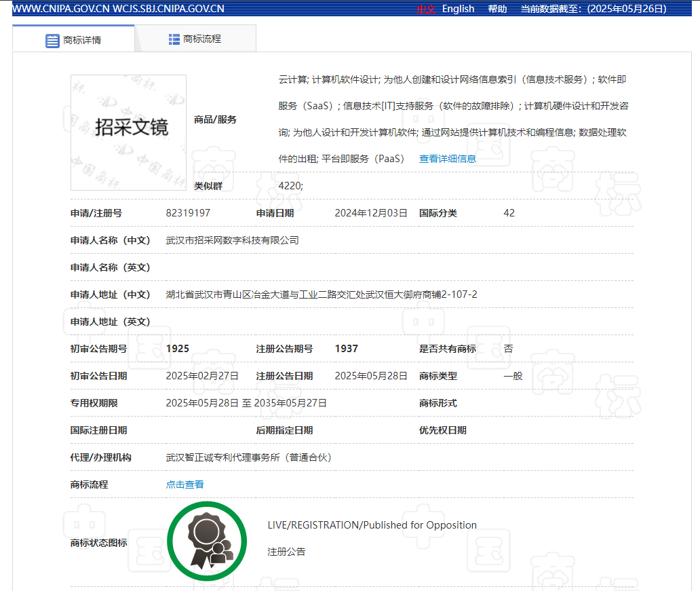700x591 pixels.
Task: Click the 国际注册日期 field label
Action: point(98,430)
